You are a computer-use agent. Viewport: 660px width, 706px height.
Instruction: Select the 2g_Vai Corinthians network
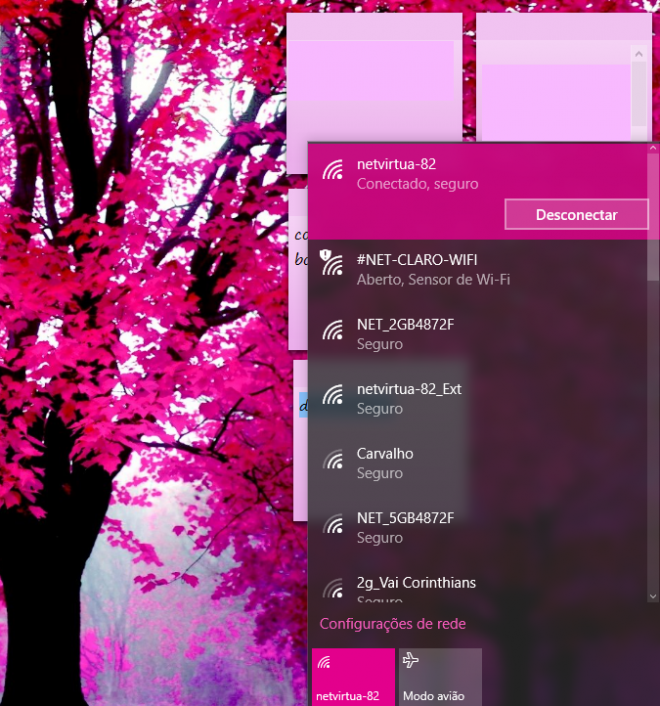point(478,583)
